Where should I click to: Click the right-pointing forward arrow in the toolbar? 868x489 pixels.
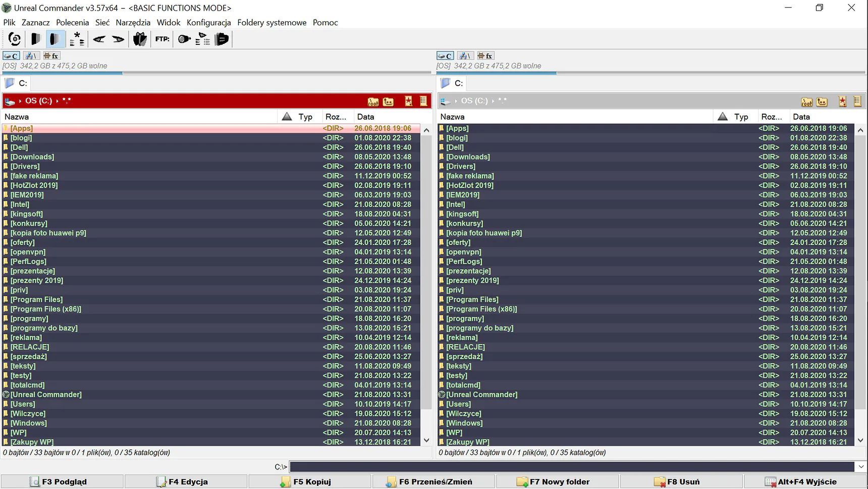[118, 39]
